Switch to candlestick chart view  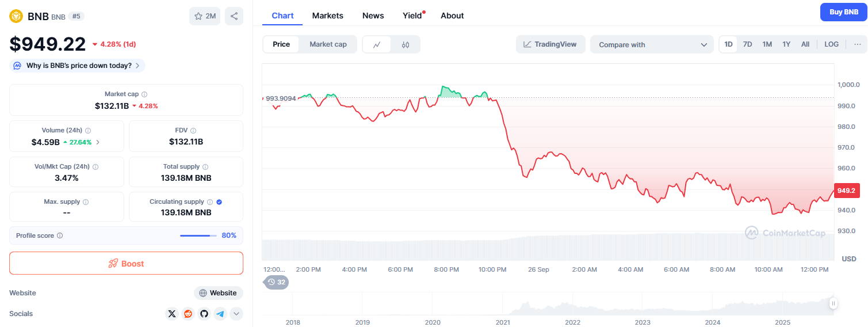[x=406, y=44]
